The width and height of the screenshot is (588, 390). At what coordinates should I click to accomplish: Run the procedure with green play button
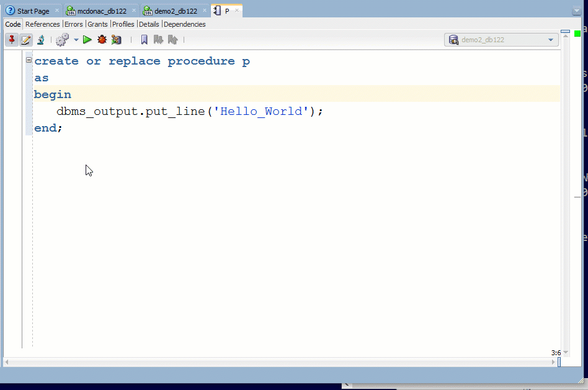[87, 40]
